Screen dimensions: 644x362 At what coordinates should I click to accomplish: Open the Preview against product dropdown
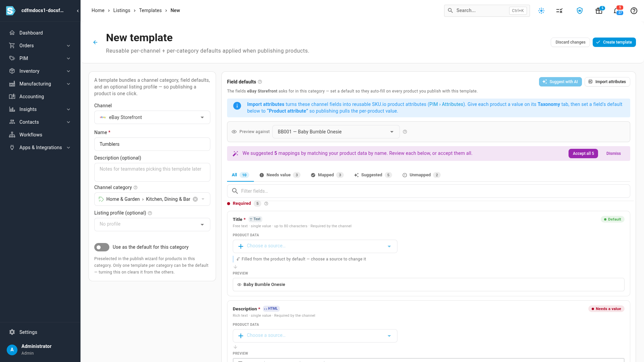(336, 132)
